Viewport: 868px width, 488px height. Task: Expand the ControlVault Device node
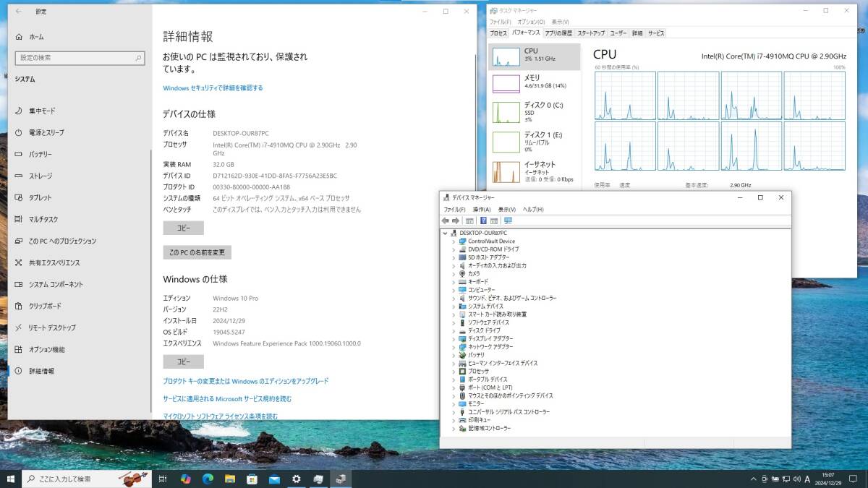click(x=454, y=241)
